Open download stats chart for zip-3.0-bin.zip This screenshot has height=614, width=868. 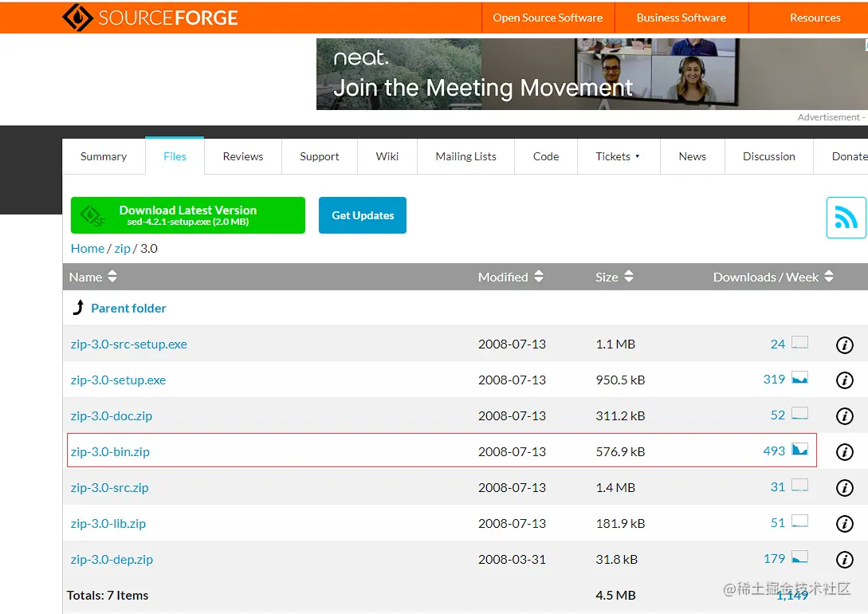pyautogui.click(x=799, y=449)
